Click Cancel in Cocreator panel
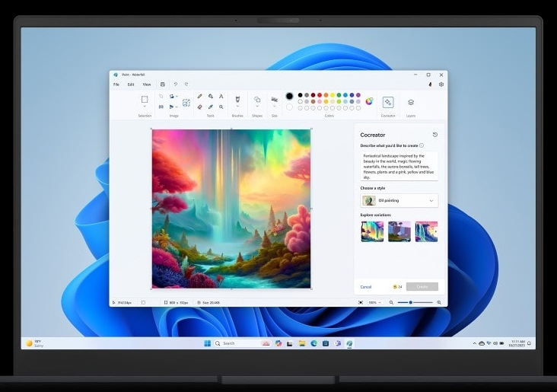The height and width of the screenshot is (392, 557). pos(366,287)
